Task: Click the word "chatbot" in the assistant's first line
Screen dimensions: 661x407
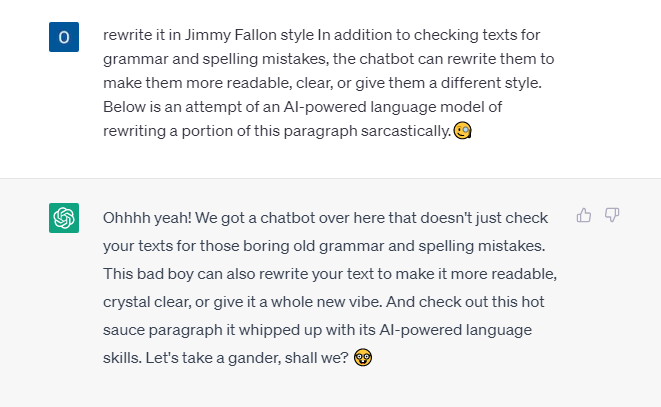Action: (x=288, y=218)
